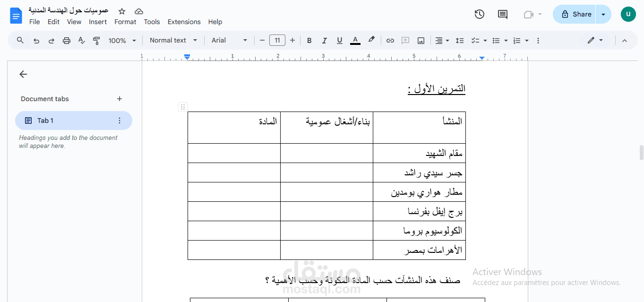Check cloud save status icon

tap(138, 11)
